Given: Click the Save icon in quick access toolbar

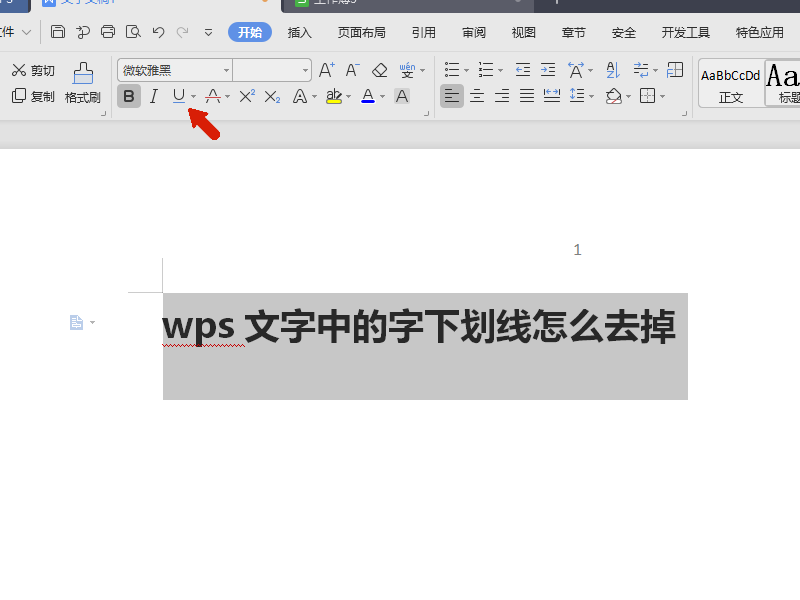Looking at the screenshot, I should [x=58, y=32].
